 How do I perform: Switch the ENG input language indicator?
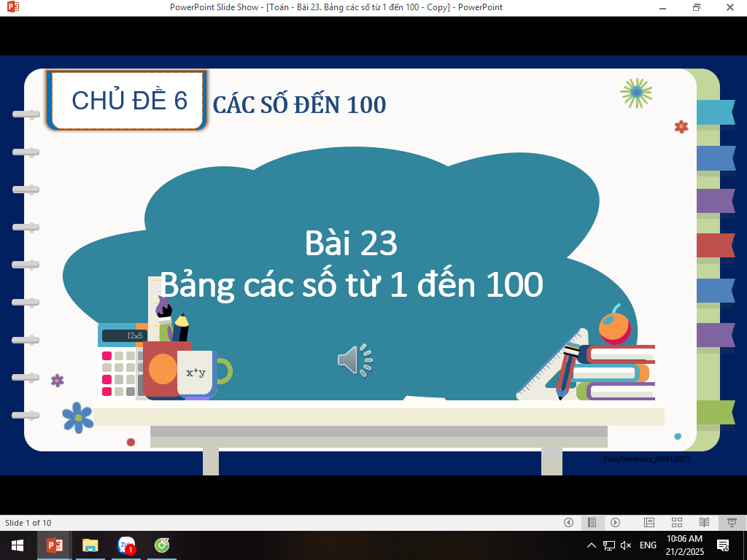[648, 545]
